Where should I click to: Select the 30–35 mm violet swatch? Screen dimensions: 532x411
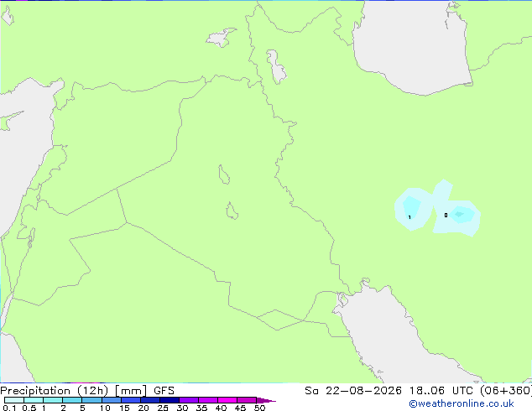pos(189,400)
